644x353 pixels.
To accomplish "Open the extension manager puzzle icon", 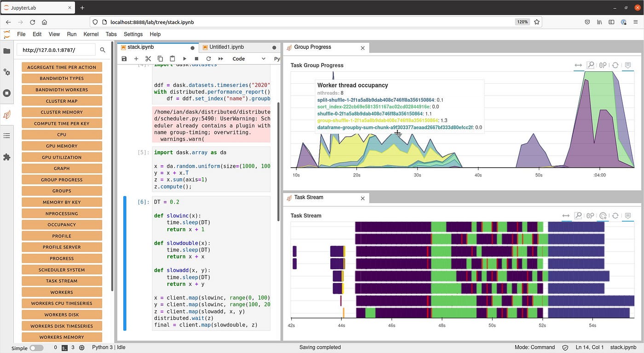I will click(6, 157).
